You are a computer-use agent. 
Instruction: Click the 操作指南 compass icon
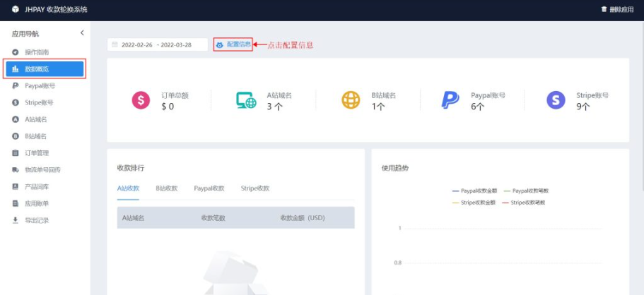pos(15,52)
